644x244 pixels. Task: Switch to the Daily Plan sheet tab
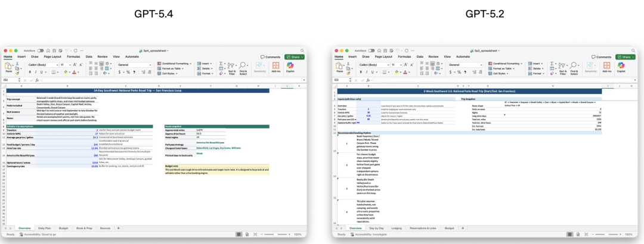[x=45, y=228]
